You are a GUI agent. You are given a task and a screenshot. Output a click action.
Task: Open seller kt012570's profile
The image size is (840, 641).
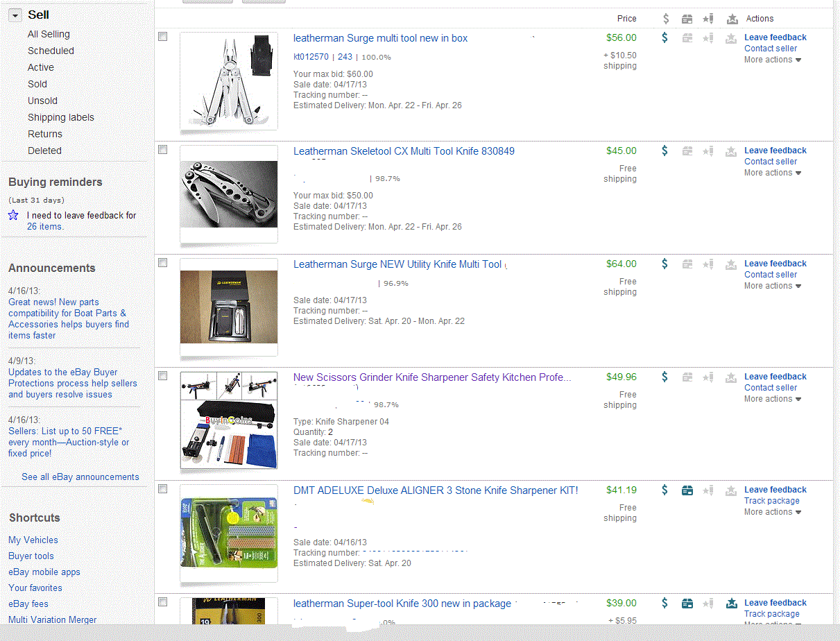coord(311,57)
